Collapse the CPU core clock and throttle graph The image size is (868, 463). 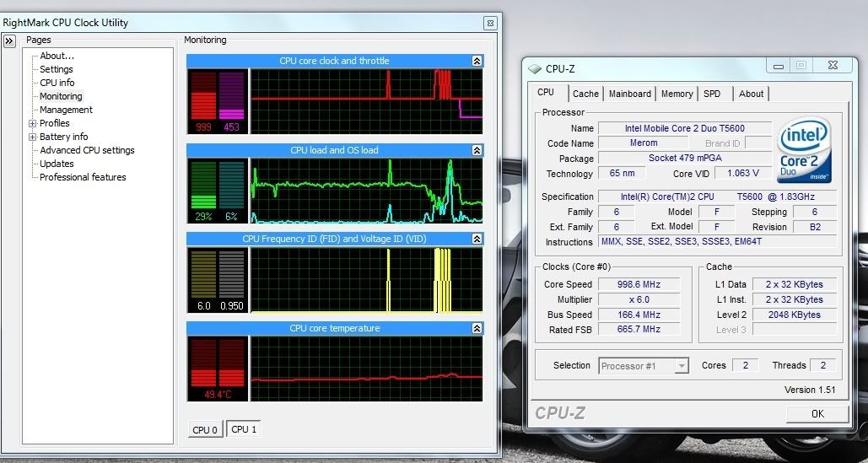pos(477,61)
